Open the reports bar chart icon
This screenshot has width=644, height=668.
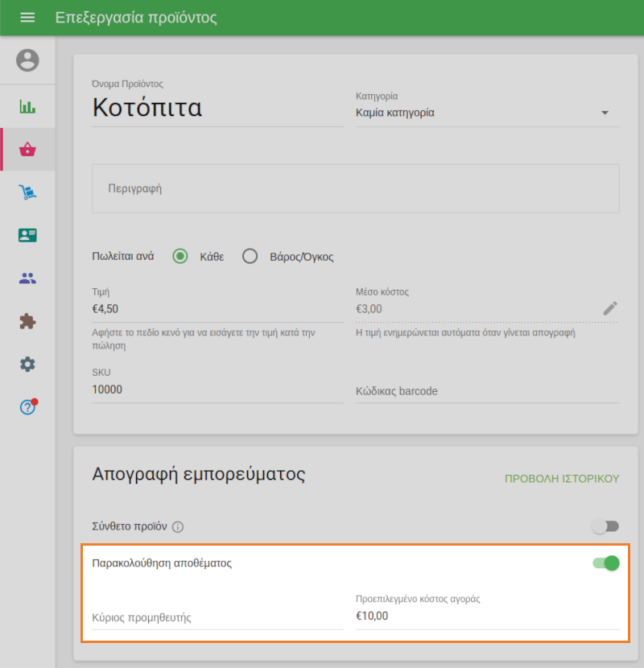coord(27,106)
